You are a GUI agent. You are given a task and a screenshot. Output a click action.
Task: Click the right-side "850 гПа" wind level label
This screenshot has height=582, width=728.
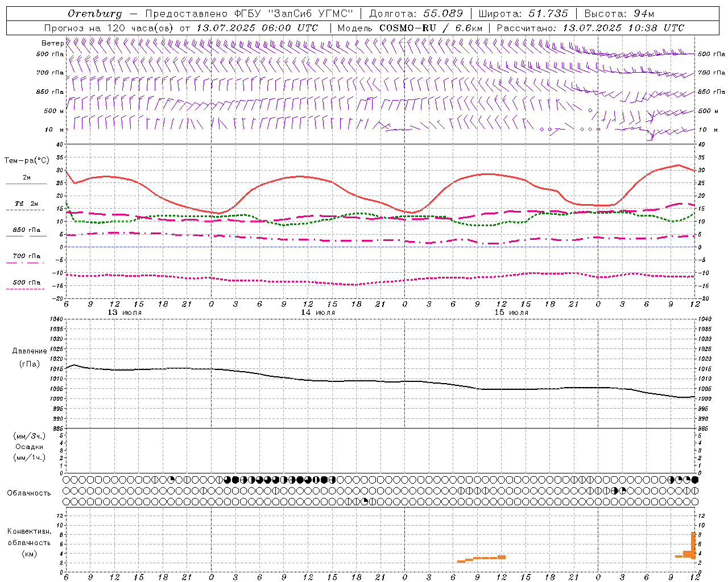pos(712,92)
